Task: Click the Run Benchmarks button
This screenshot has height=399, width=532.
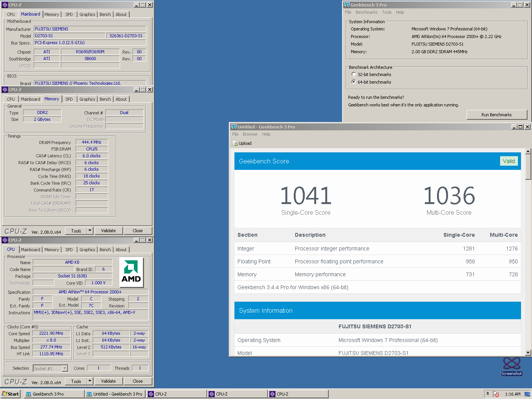Action: click(x=497, y=115)
